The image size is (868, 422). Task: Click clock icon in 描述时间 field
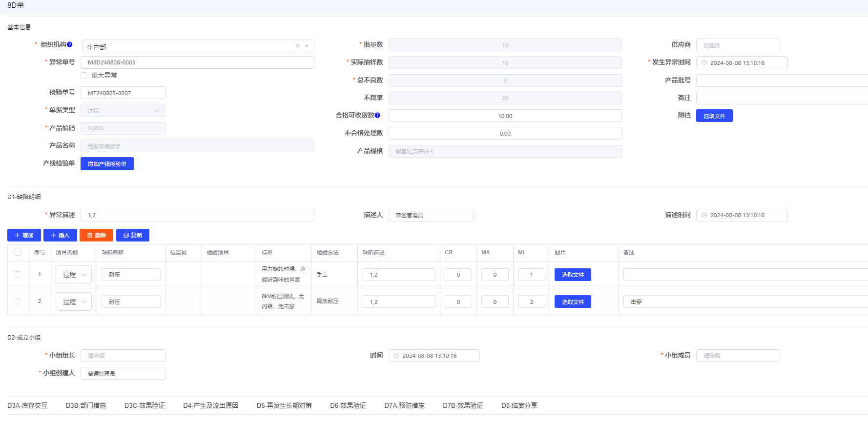(704, 215)
